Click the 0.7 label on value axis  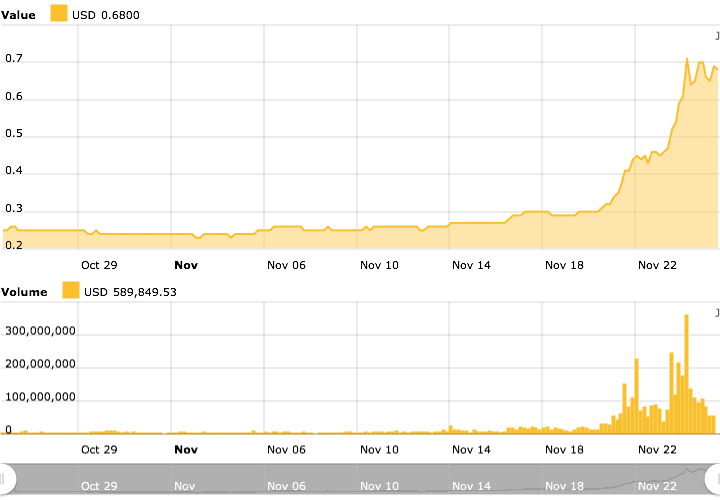click(14, 58)
